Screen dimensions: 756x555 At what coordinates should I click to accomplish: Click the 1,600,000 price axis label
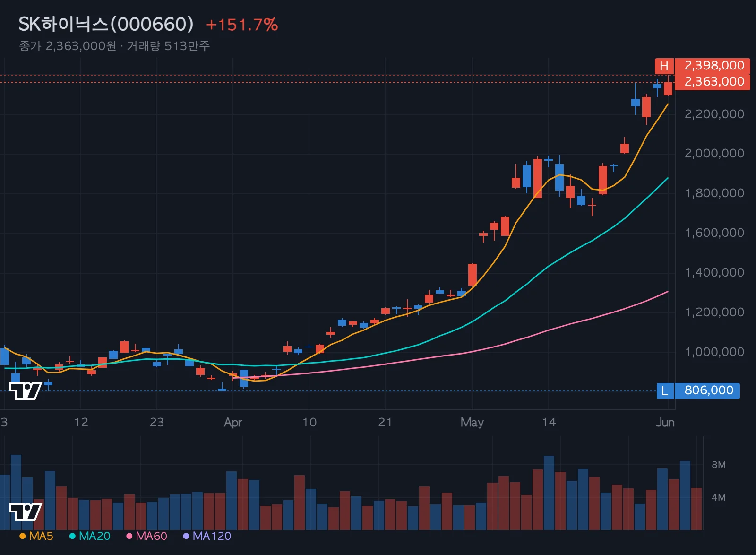pyautogui.click(x=714, y=233)
